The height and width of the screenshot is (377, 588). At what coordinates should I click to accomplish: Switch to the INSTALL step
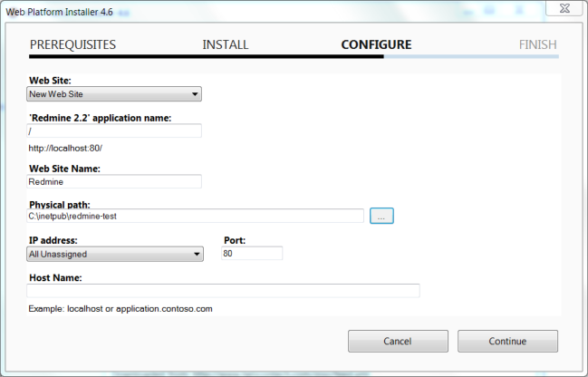225,44
